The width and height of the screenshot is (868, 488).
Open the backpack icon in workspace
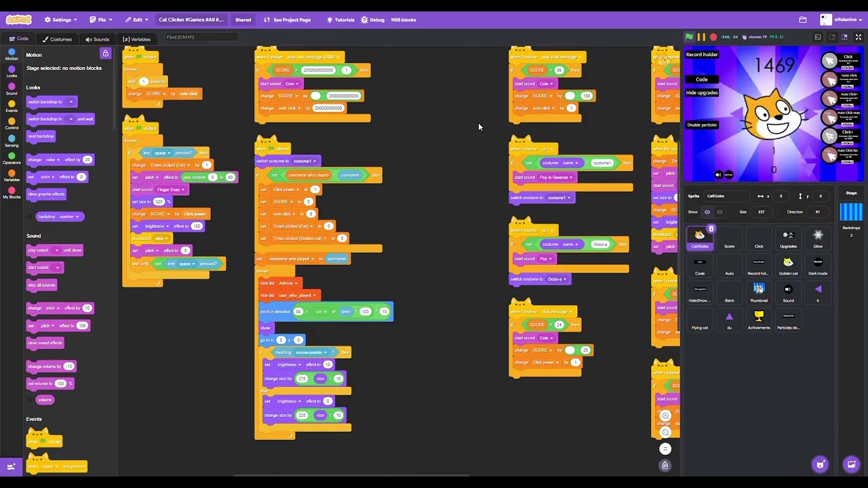pyautogui.click(x=665, y=465)
